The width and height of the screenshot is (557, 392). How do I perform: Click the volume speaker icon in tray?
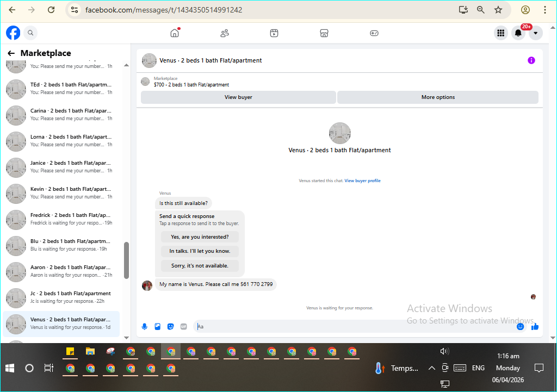[445, 352]
